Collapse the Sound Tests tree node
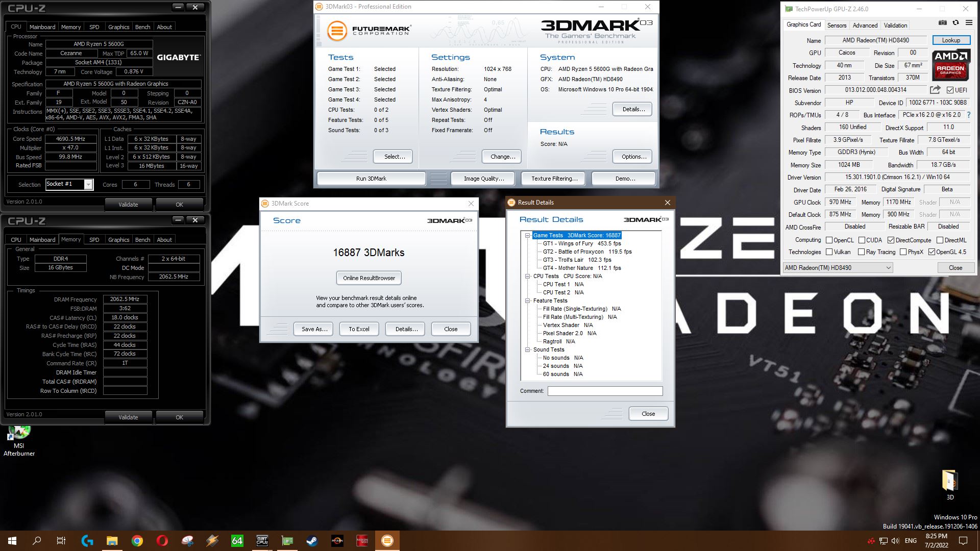 528,350
